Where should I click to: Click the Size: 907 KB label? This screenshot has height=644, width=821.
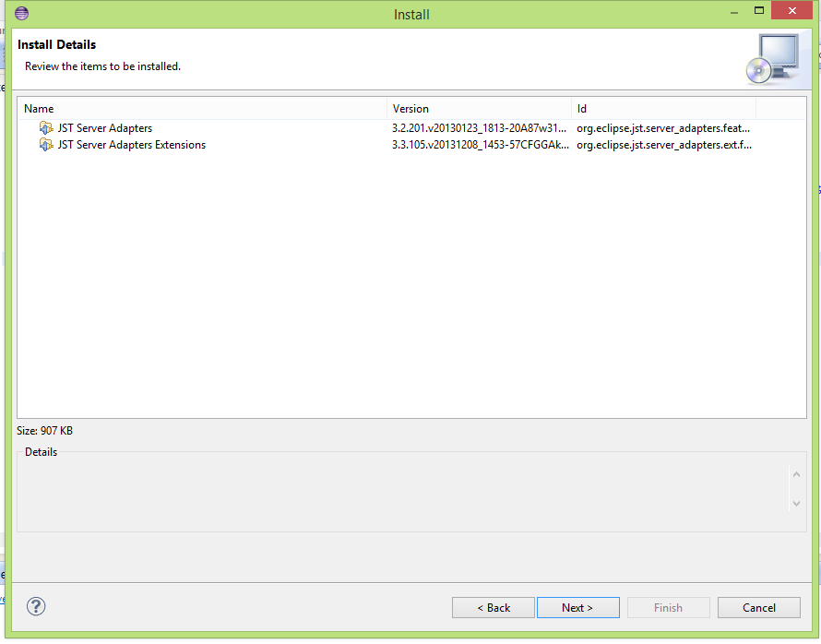[44, 431]
